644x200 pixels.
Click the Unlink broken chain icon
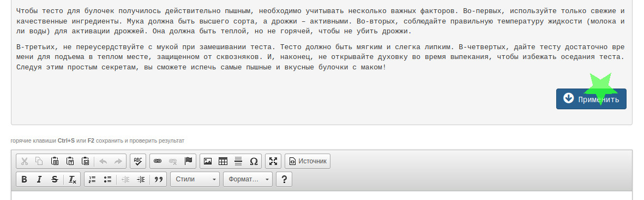(173, 161)
